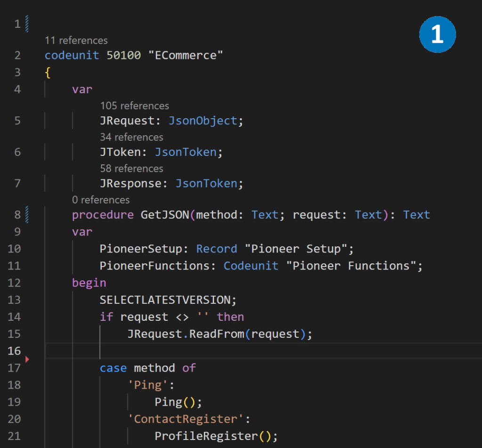Screen dimensions: 482x448
Task: Show the 58 references for JResponse
Action: [x=131, y=169]
